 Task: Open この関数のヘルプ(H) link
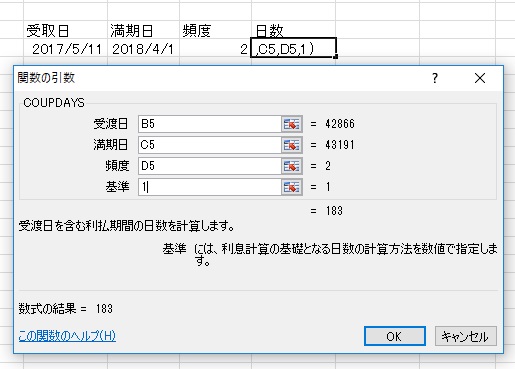tap(67, 335)
